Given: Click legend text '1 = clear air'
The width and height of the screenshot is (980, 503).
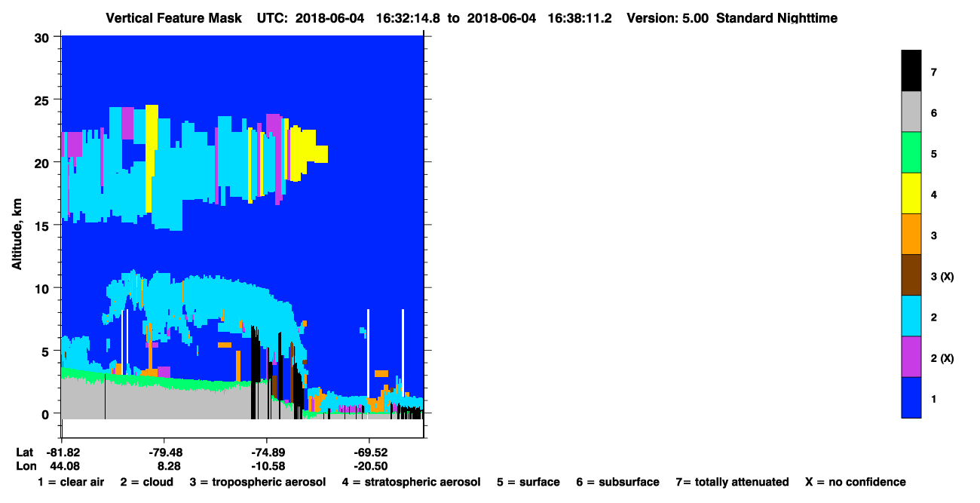Looking at the screenshot, I should [x=71, y=482].
